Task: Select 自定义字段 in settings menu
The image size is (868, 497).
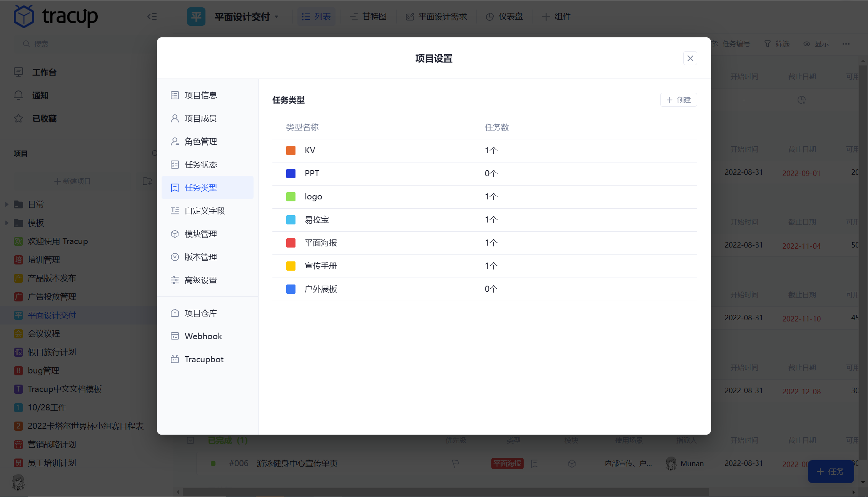Action: (205, 211)
